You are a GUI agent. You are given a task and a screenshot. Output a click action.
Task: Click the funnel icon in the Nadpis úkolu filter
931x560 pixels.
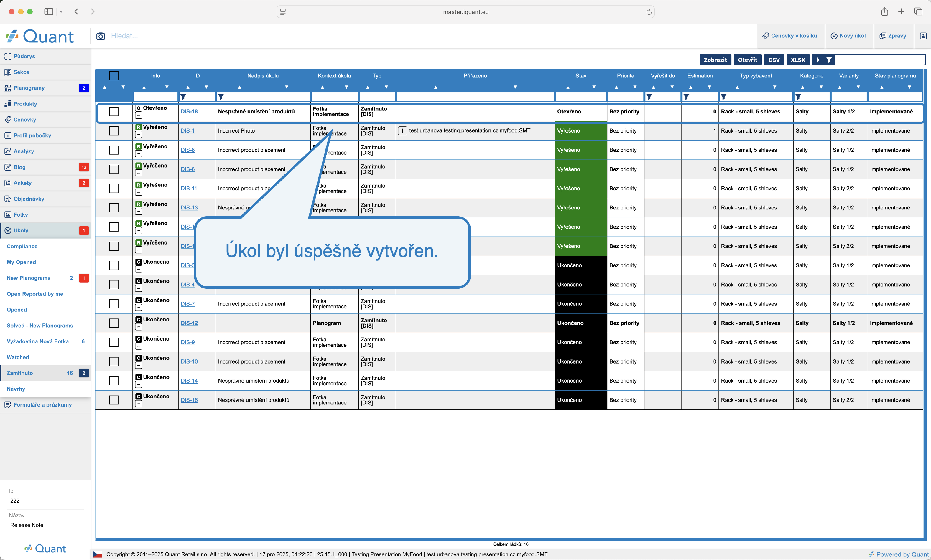point(221,97)
